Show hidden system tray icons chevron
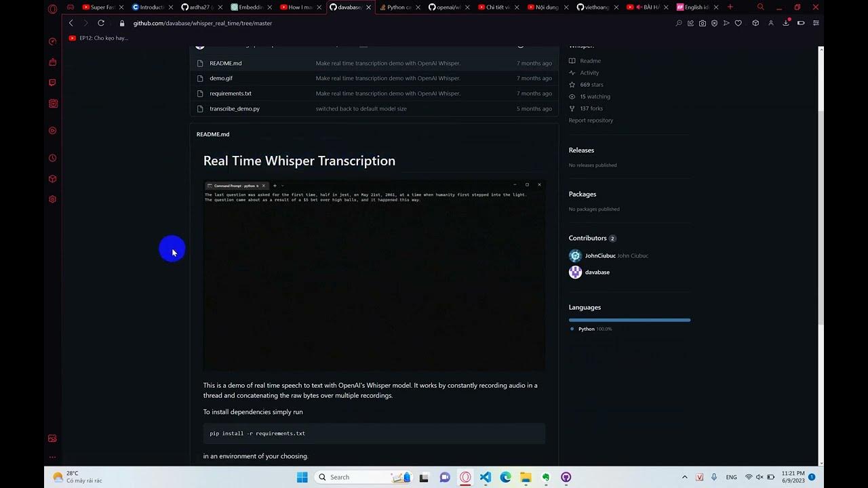The width and height of the screenshot is (868, 488). (x=685, y=477)
